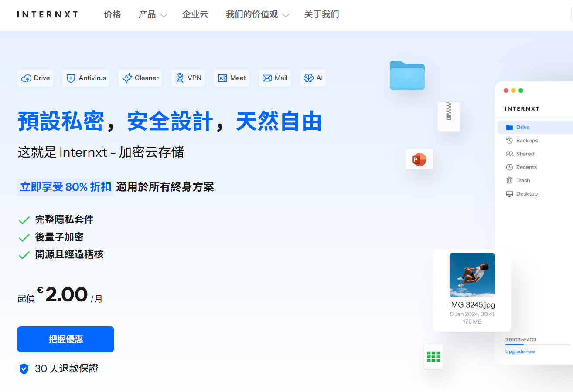Go to 企业云 page
Image resolution: width=573 pixels, height=392 pixels.
pyautogui.click(x=195, y=15)
